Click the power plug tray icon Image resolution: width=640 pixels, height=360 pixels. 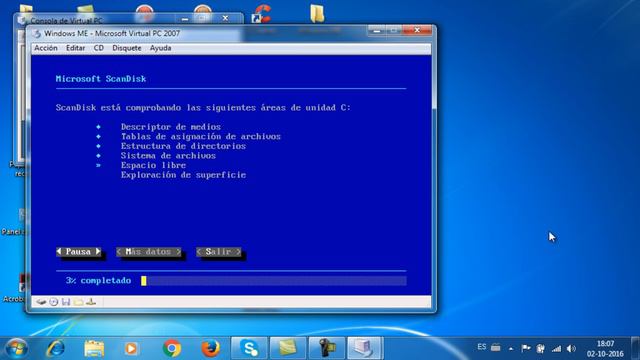tap(540, 349)
